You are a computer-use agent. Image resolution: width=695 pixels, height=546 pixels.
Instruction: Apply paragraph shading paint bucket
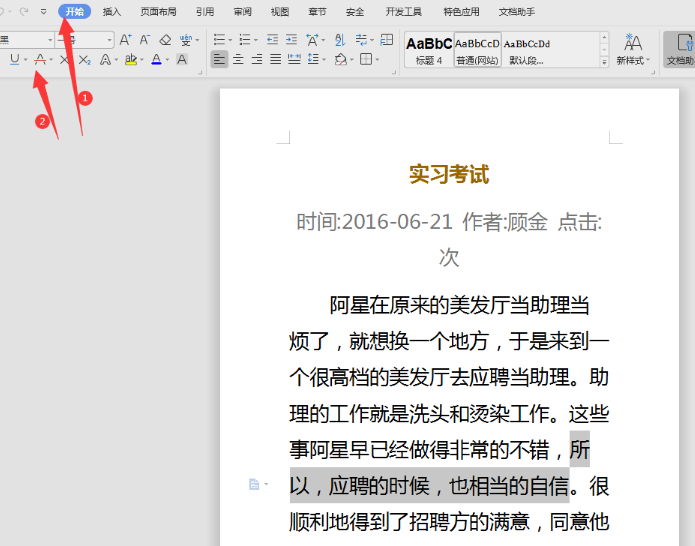click(x=340, y=59)
